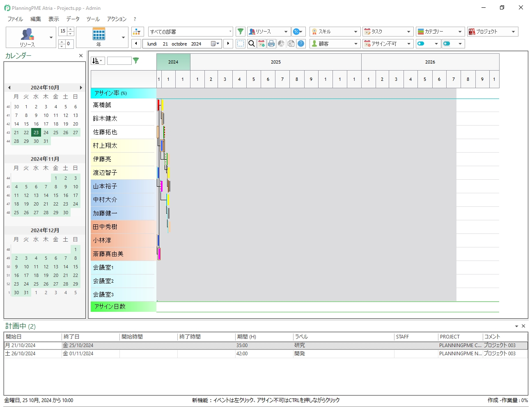Open the すべての部署 combo box

tap(190, 32)
